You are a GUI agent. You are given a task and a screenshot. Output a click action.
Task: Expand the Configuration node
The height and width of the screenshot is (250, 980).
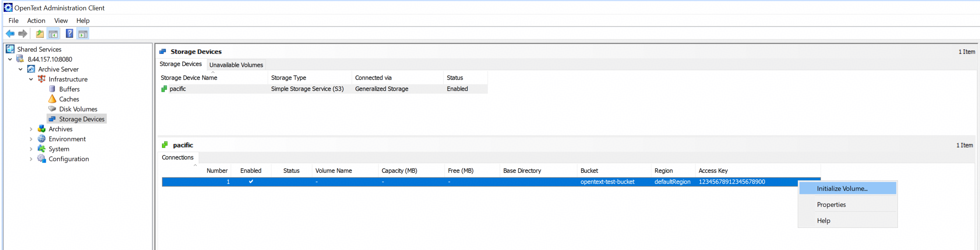[x=31, y=159]
